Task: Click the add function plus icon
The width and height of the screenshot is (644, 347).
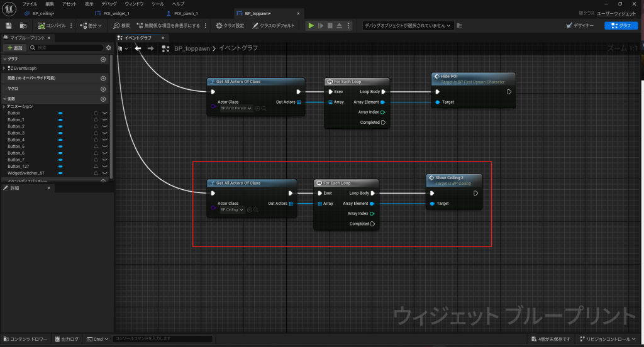Action: (x=103, y=79)
